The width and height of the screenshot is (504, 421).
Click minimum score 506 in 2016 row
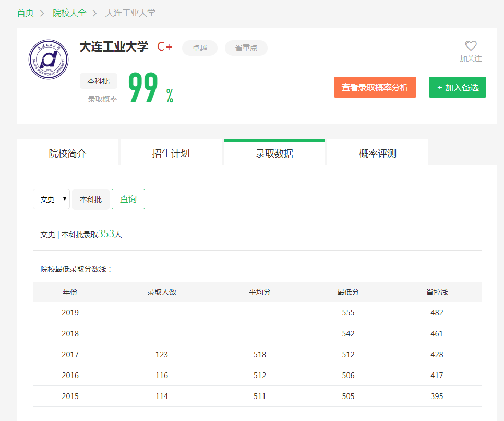tap(348, 375)
